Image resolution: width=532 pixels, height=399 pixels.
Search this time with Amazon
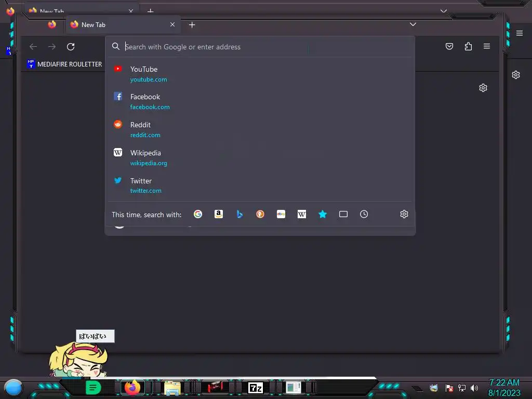(x=219, y=214)
